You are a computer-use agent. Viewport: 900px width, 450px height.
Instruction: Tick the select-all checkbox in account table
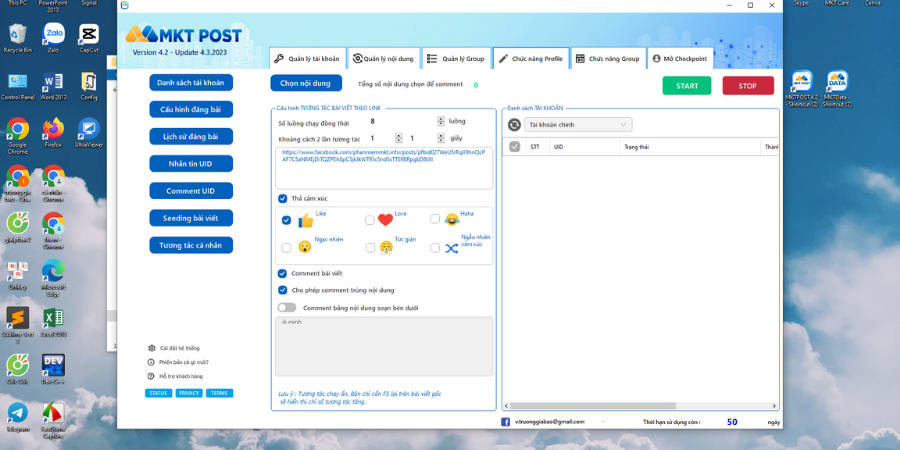tap(514, 147)
